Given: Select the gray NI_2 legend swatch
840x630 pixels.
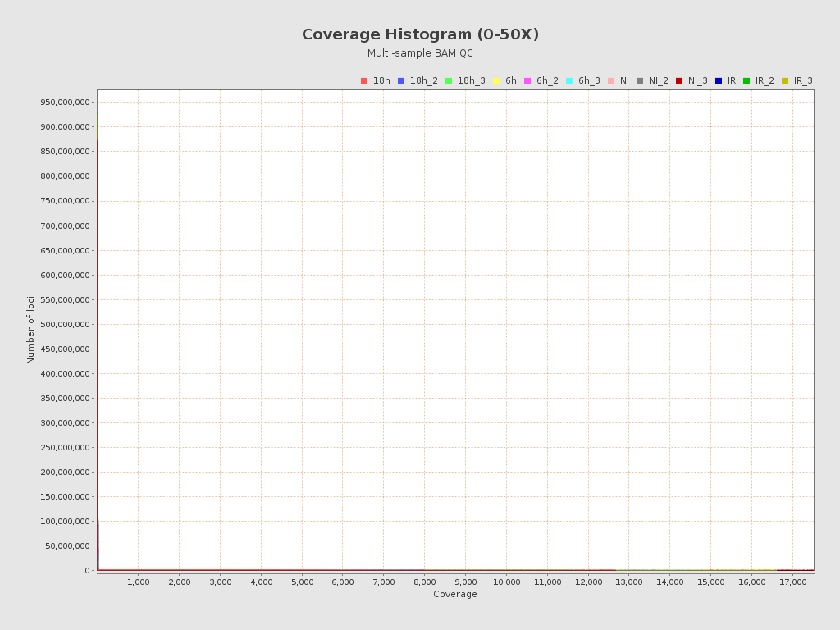Looking at the screenshot, I should [x=640, y=81].
